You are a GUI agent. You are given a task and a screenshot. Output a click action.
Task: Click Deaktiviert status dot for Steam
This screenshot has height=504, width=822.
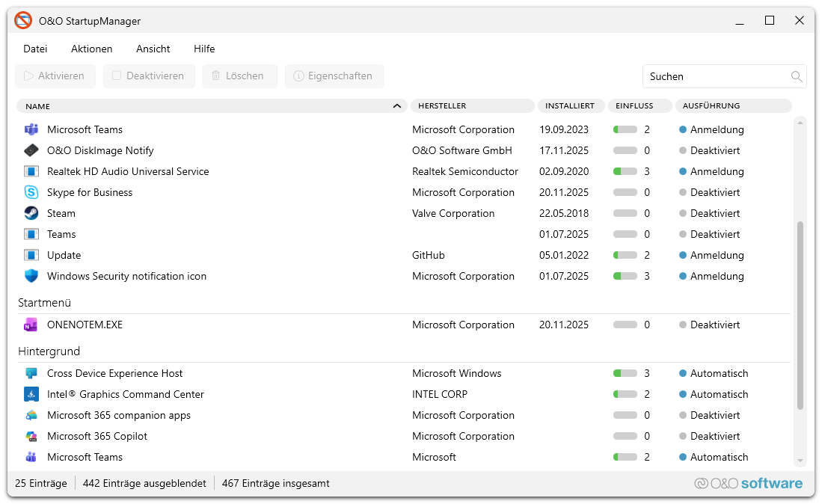(x=682, y=213)
